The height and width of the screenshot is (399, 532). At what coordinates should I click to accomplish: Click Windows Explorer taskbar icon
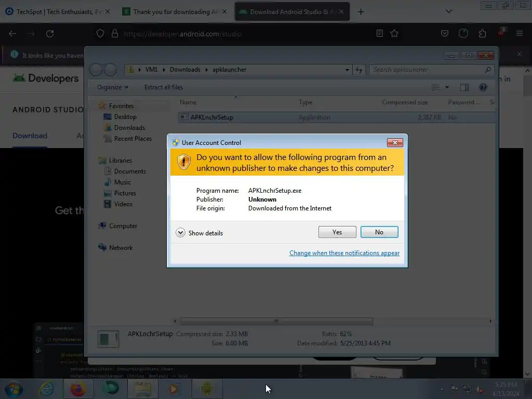(143, 389)
